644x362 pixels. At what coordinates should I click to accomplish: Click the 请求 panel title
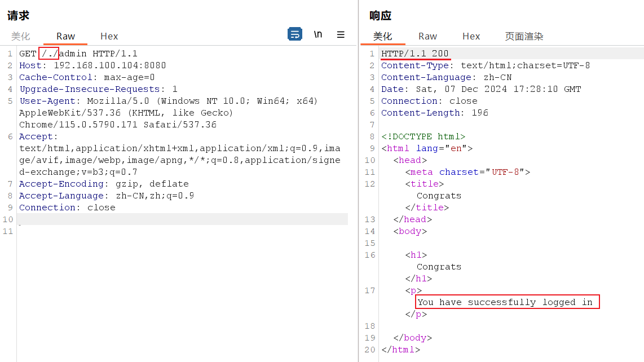pyautogui.click(x=18, y=16)
